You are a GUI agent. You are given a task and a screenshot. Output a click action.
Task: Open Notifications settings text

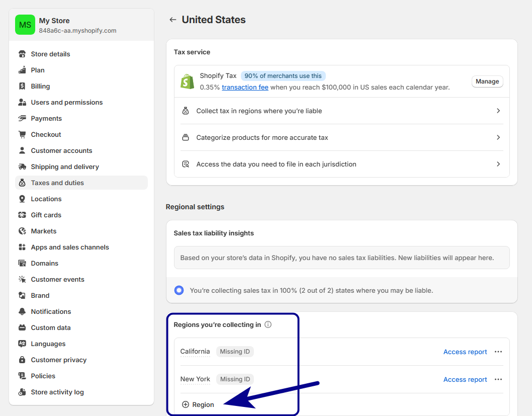[x=51, y=311]
